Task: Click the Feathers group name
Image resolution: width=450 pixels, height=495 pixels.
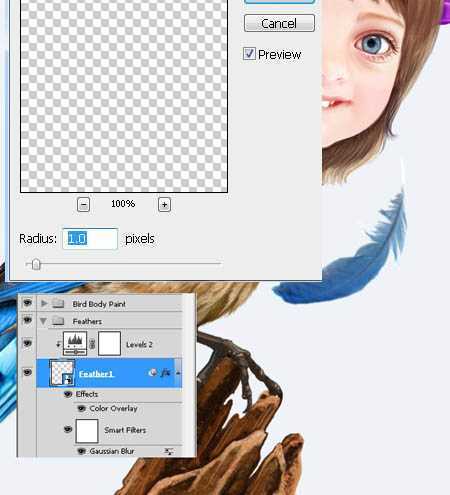Action: coord(87,321)
